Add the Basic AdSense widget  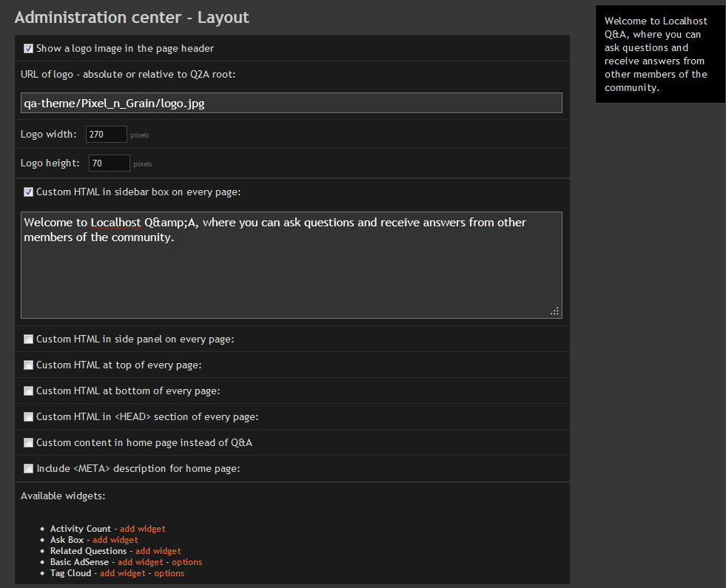point(141,562)
